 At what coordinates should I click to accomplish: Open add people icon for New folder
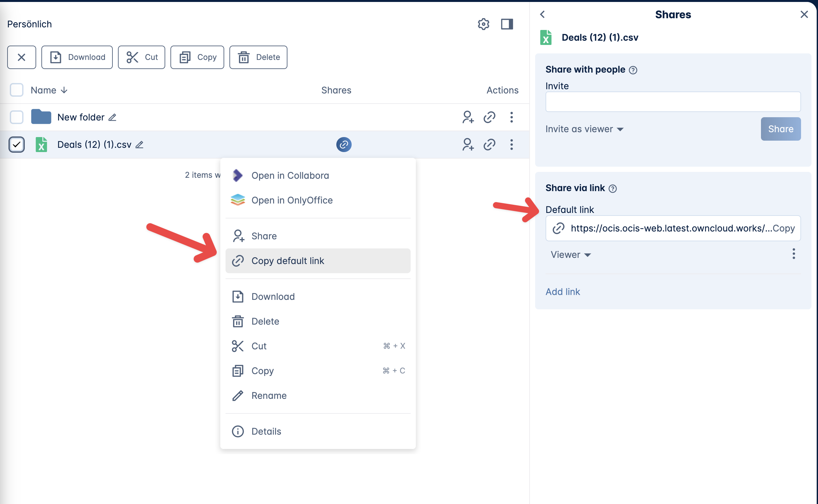point(468,117)
